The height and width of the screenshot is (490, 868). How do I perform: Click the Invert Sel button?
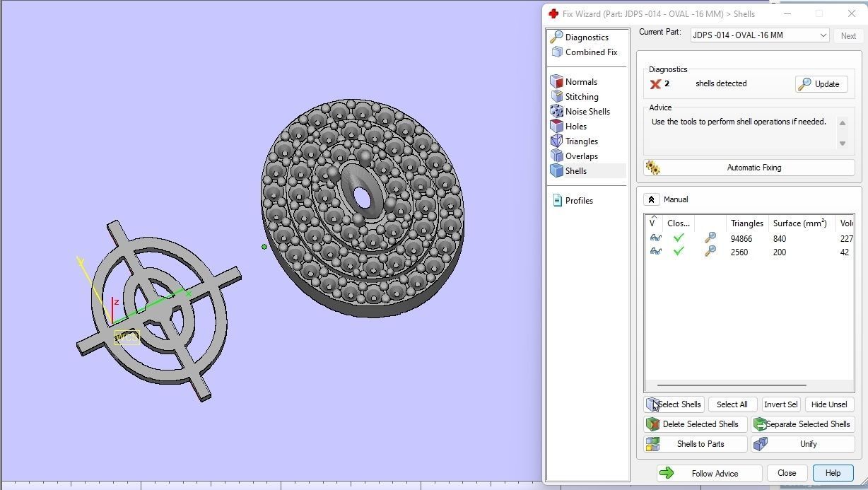coord(781,404)
